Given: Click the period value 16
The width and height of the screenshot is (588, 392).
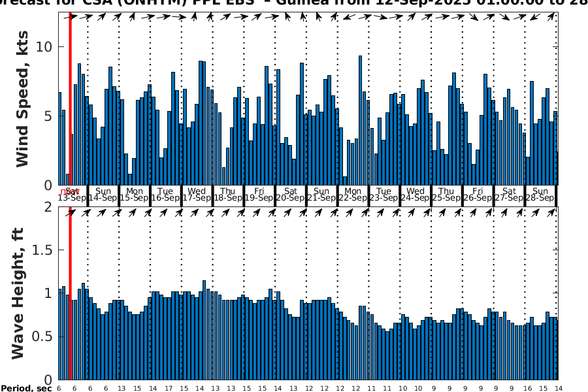Looking at the screenshot, I should pyautogui.click(x=528, y=388).
